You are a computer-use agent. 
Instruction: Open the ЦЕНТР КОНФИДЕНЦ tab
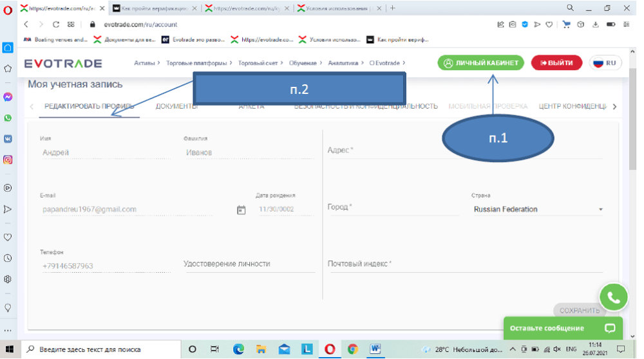pyautogui.click(x=572, y=107)
